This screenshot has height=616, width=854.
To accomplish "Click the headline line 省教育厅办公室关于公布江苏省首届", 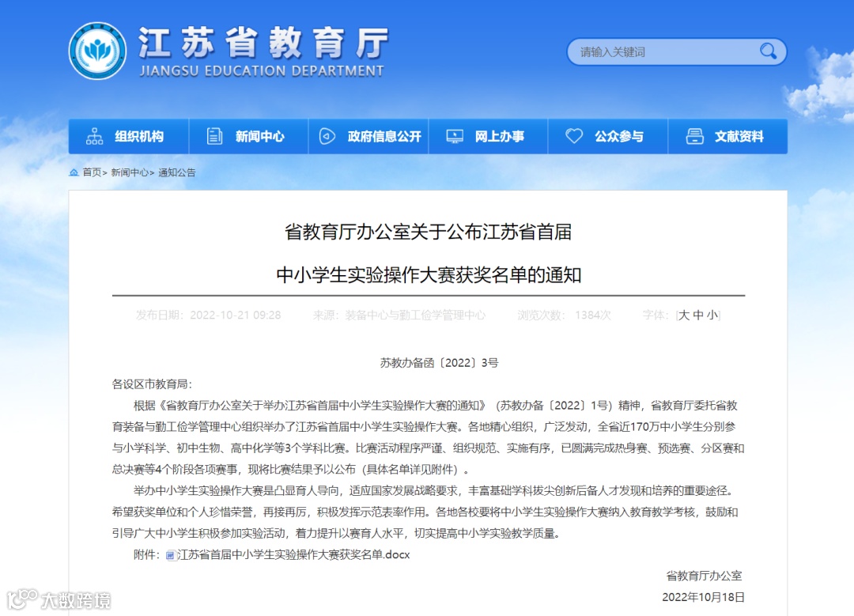I will tap(428, 232).
